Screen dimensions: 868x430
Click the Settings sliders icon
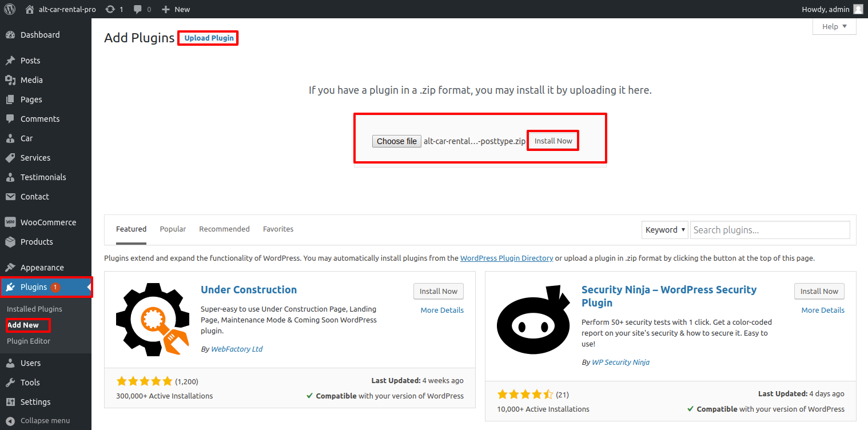pos(10,402)
